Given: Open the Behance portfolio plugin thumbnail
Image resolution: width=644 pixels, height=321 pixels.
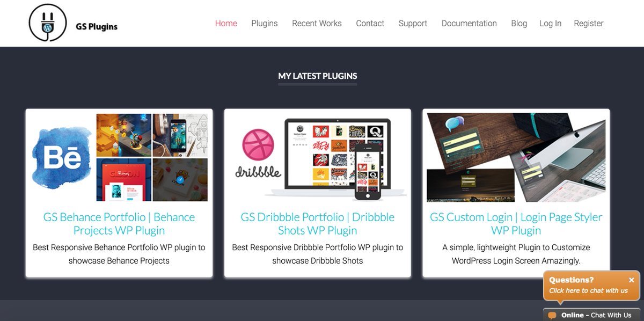Looking at the screenshot, I should [x=119, y=157].
